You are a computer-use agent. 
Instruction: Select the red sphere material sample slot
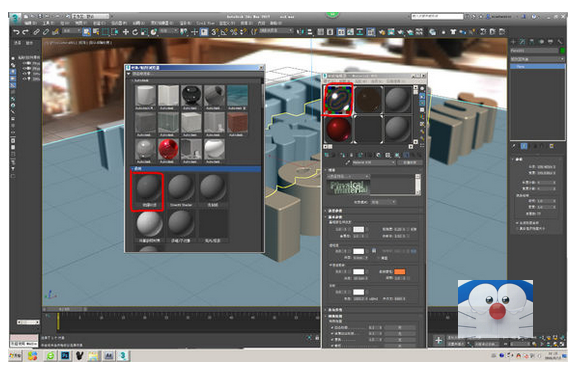click(x=338, y=129)
